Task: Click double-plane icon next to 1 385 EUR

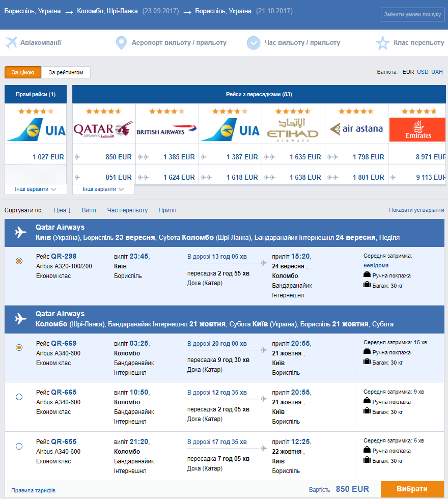Action: coord(144,157)
